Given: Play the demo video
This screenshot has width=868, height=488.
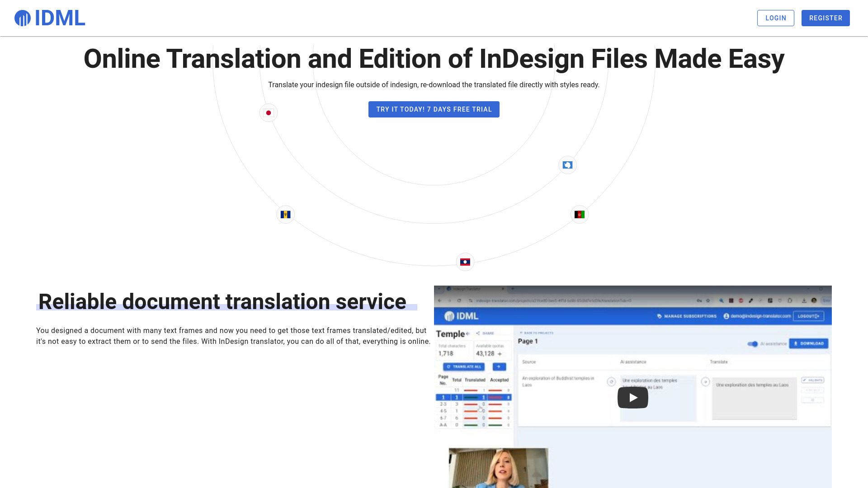Looking at the screenshot, I should [x=632, y=398].
